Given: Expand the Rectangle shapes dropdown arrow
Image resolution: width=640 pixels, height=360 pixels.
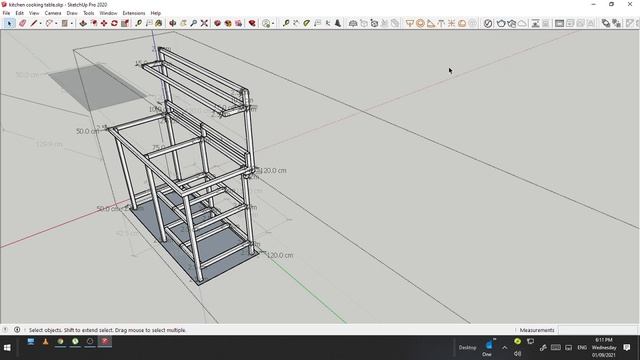Looking at the screenshot, I should tap(71, 23).
